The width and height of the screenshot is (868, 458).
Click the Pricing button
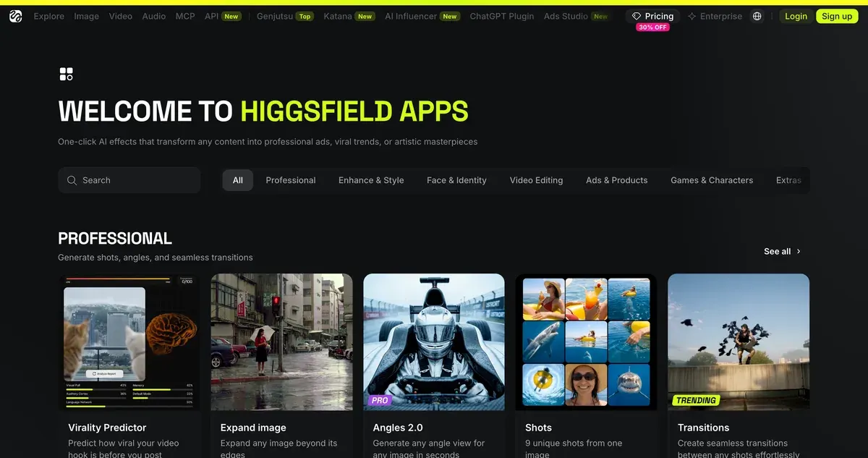(x=652, y=16)
